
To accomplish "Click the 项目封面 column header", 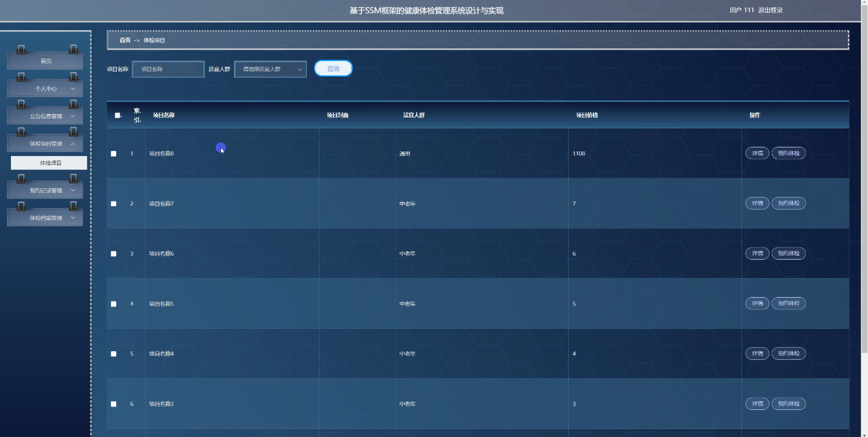I will pyautogui.click(x=338, y=115).
